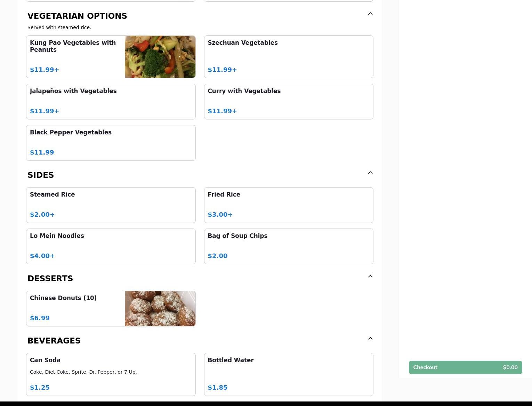Image resolution: width=532 pixels, height=406 pixels.
Task: Click the $1.25 Can Soda price
Action: pos(40,388)
